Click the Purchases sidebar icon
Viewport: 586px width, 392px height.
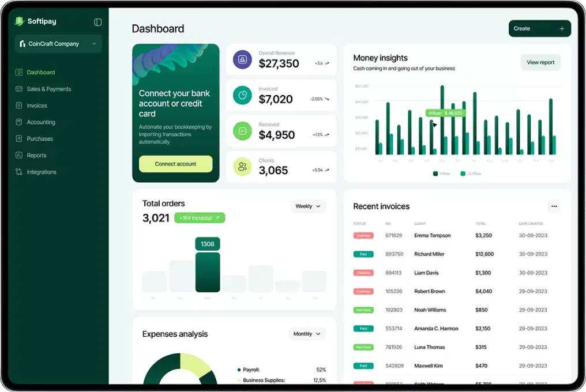pyautogui.click(x=19, y=139)
